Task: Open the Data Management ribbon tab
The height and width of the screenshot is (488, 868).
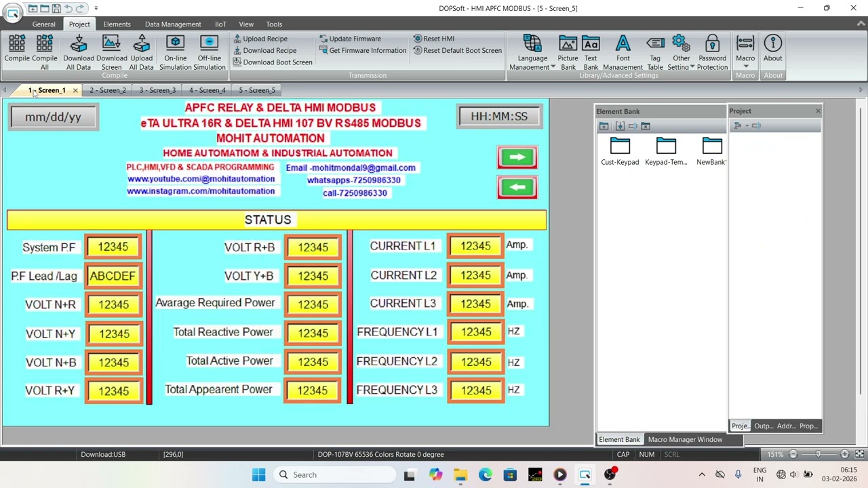Action: (173, 24)
